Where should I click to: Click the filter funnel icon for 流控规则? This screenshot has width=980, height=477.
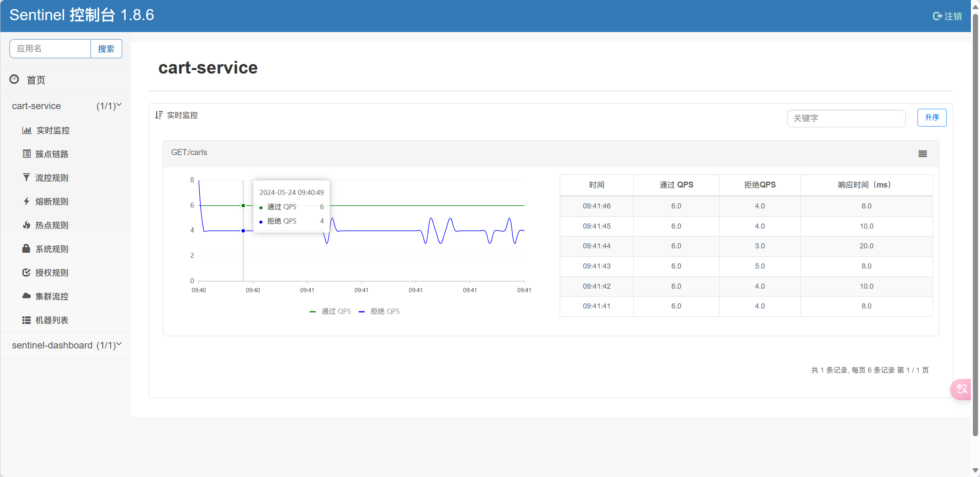point(26,178)
